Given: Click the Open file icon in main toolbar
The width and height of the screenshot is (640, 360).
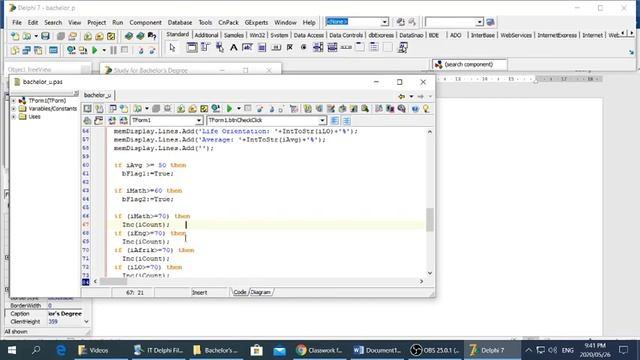Looking at the screenshot, I should (27, 36).
